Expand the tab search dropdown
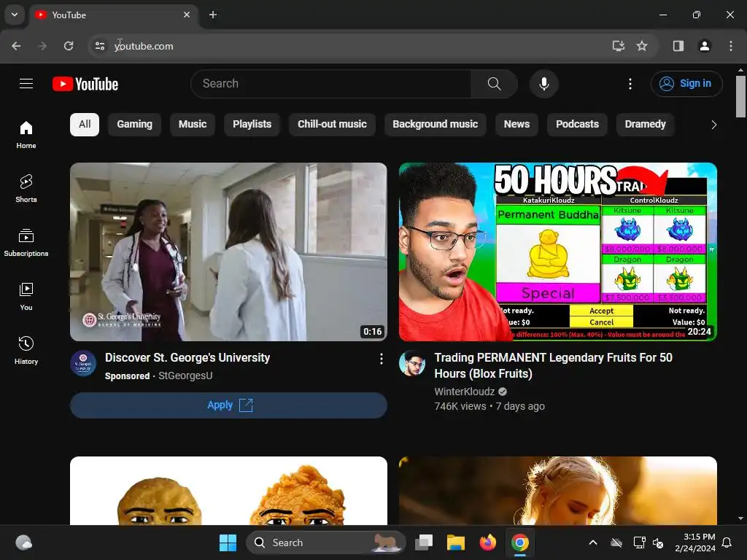Viewport: 747px width, 560px height. 15,15
